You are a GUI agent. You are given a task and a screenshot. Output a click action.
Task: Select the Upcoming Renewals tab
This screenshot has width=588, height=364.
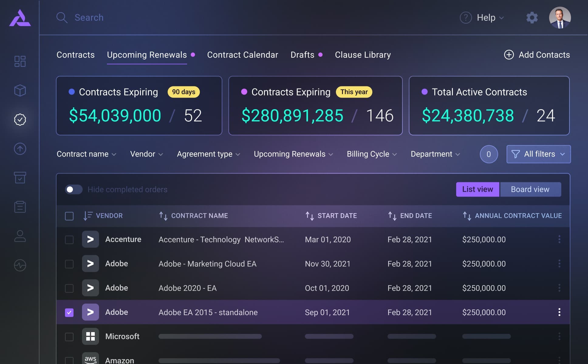click(x=147, y=55)
